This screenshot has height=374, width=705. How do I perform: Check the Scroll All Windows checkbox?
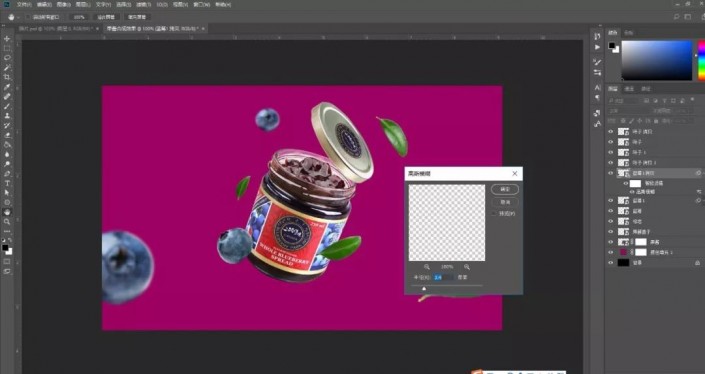tap(28, 17)
